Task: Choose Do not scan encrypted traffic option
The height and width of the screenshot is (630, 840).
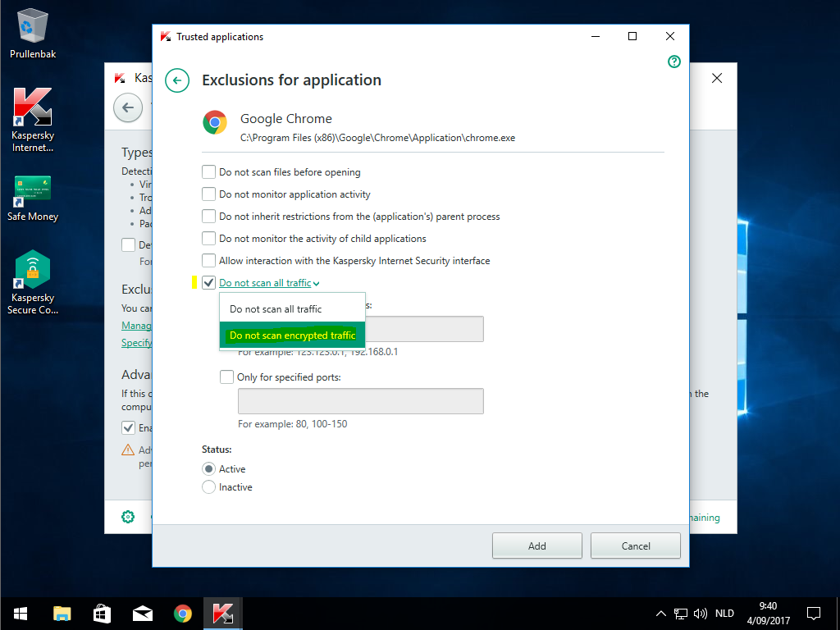Action: point(292,336)
